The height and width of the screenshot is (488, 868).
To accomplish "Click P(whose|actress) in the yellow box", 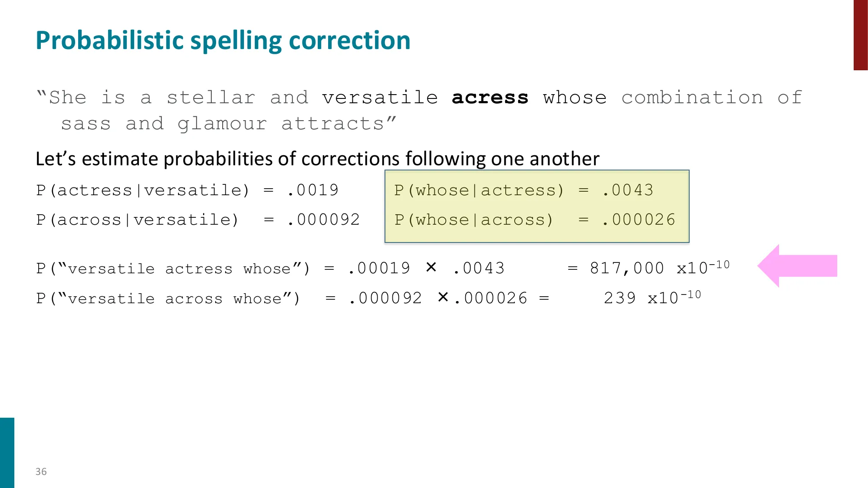I will pyautogui.click(x=479, y=190).
